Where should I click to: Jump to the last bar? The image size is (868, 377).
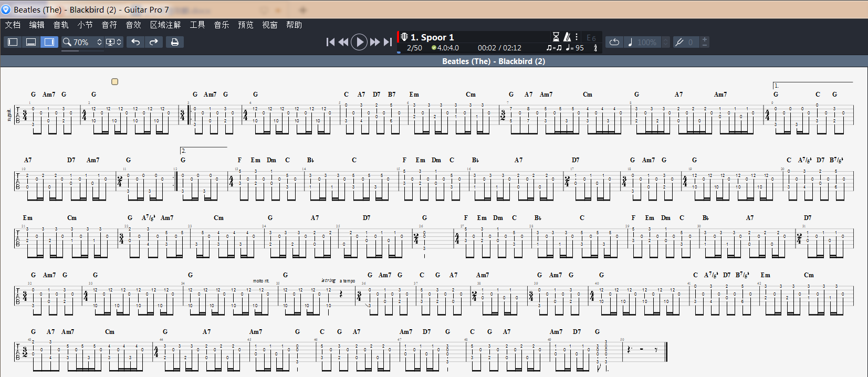[388, 42]
